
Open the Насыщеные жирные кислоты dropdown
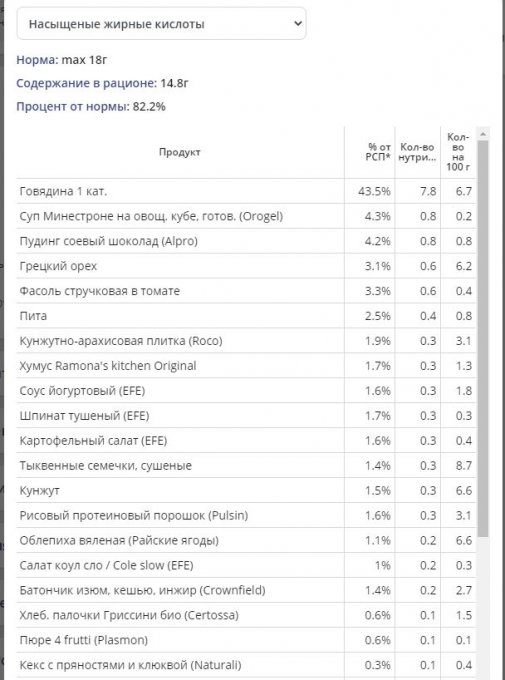coord(161,24)
